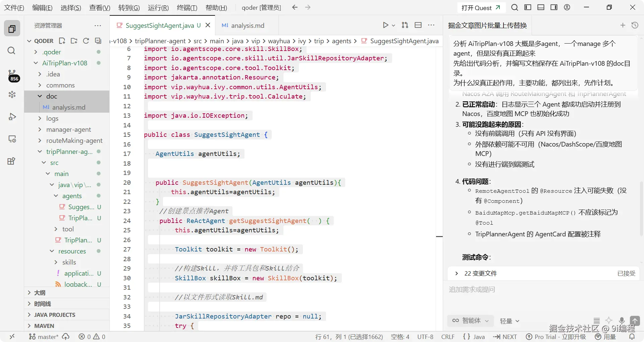Open the 运行(R) menu

(158, 8)
